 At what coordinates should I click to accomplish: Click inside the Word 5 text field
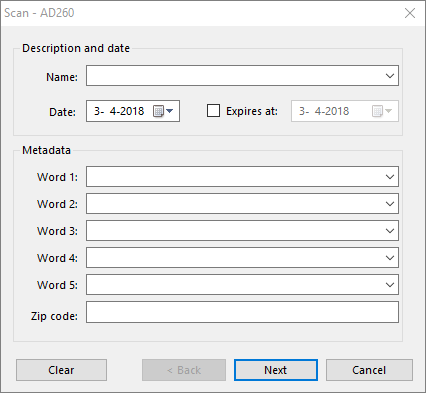(234, 285)
